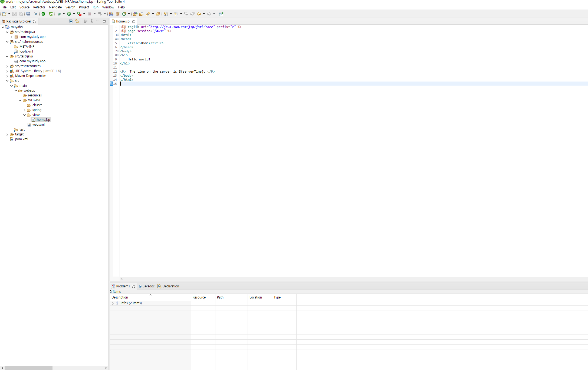Click the New file wizard icon
This screenshot has height=370, width=588.
[4, 14]
